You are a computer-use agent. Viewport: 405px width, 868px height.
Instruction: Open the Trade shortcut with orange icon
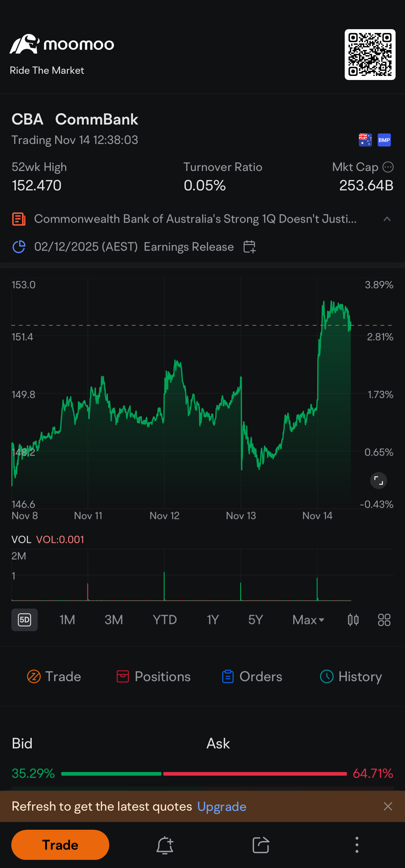pyautogui.click(x=54, y=677)
